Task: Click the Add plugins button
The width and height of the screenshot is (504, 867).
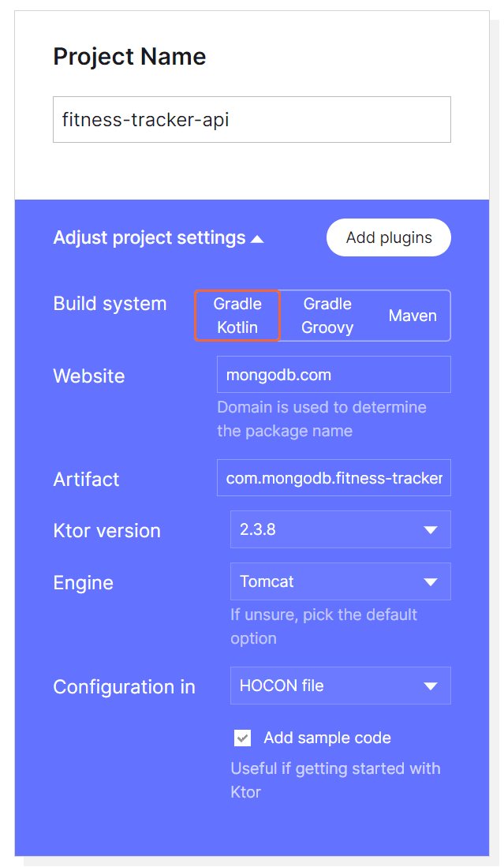Action: (x=388, y=237)
